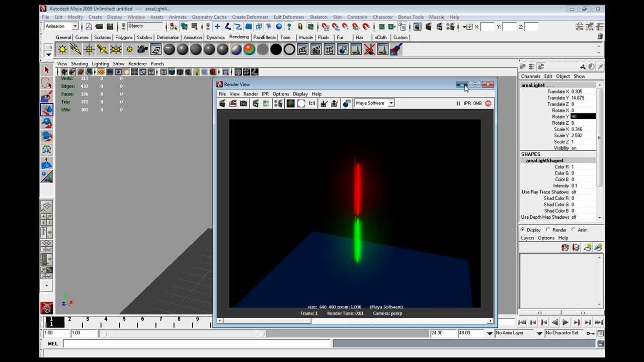Display alpha channel in Render View
Screen dimensions: 644x362
click(x=301, y=103)
